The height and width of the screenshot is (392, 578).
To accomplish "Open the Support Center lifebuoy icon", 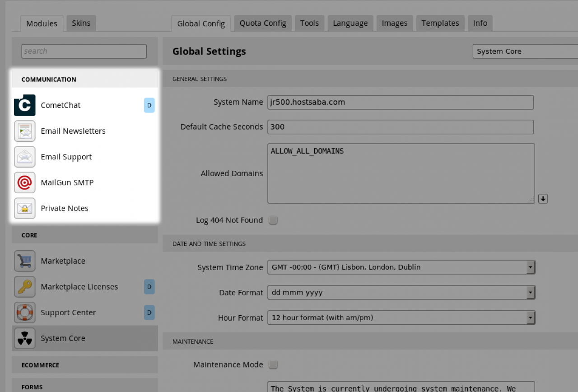I will [x=24, y=313].
